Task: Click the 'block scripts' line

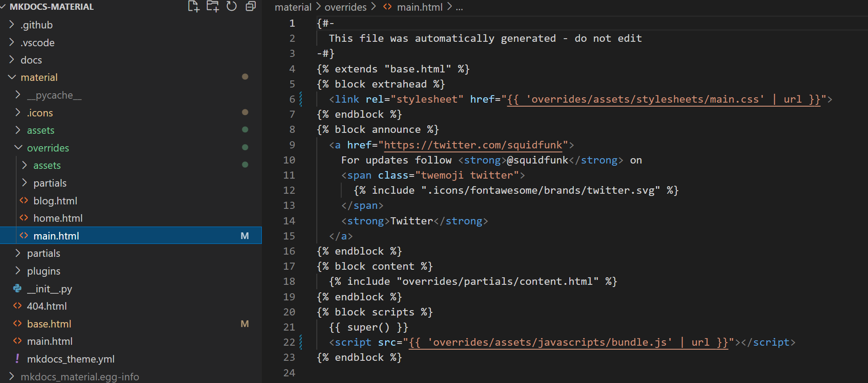Action: tap(375, 312)
